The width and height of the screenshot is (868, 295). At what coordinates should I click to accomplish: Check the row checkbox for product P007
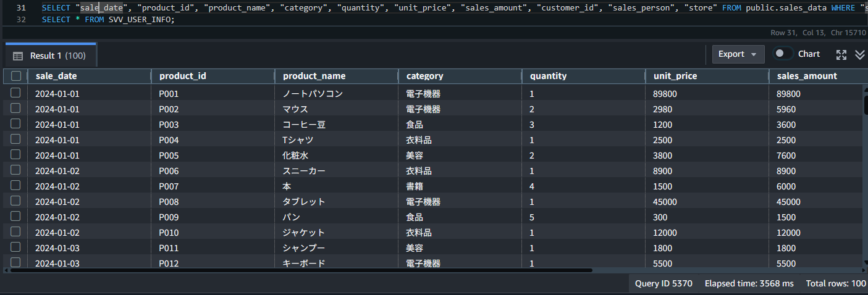[x=15, y=186]
